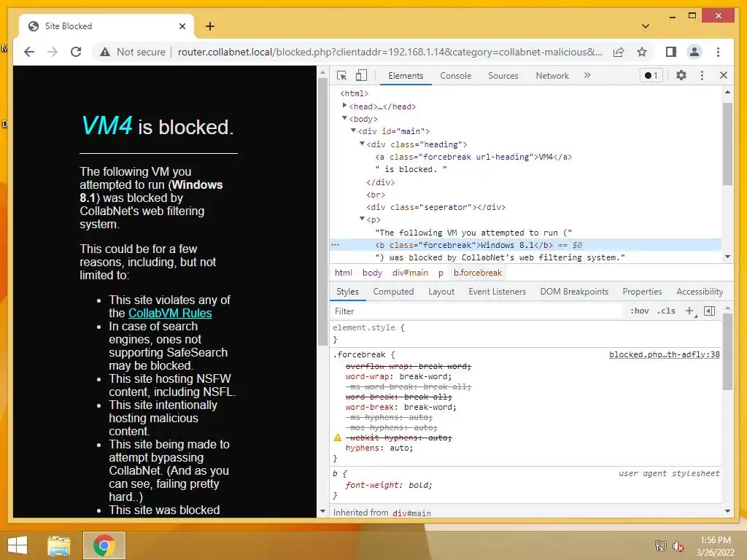
Task: Reload the blocked page
Action: (x=76, y=52)
